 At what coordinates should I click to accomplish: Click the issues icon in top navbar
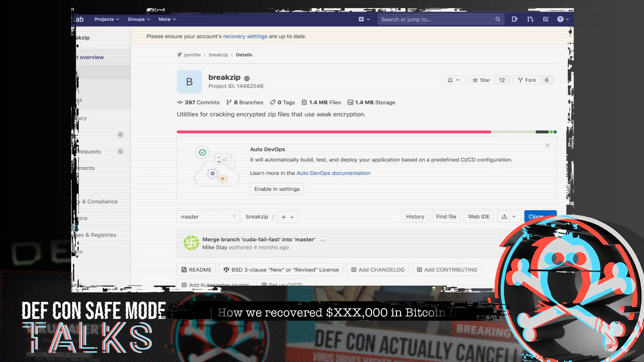pyautogui.click(x=514, y=19)
